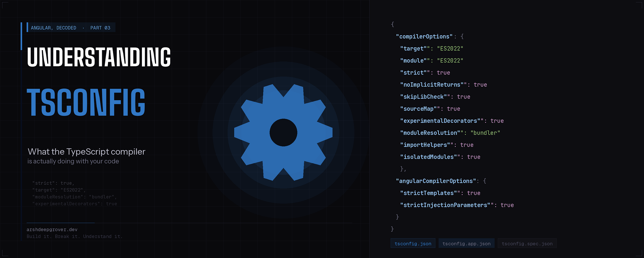Click the "importHelpers" line
Image resolution: width=644 pixels, height=258 pixels.
(437, 145)
